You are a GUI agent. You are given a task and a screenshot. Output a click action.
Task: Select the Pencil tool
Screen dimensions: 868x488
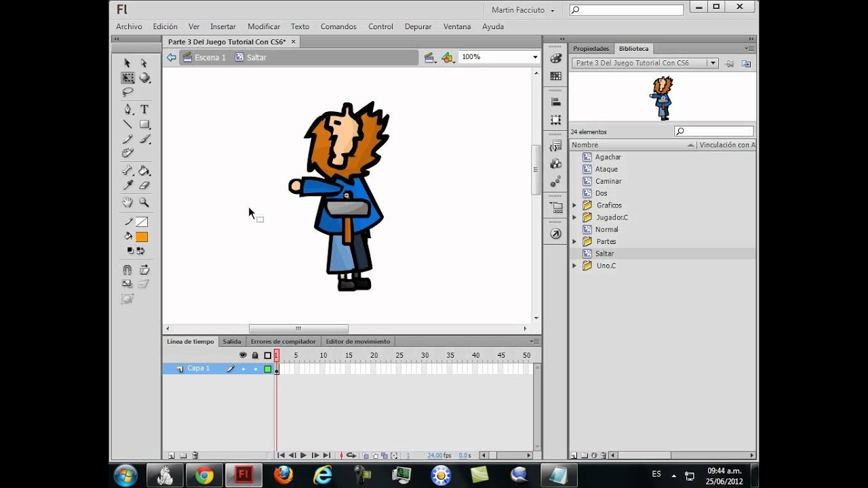[x=127, y=139]
